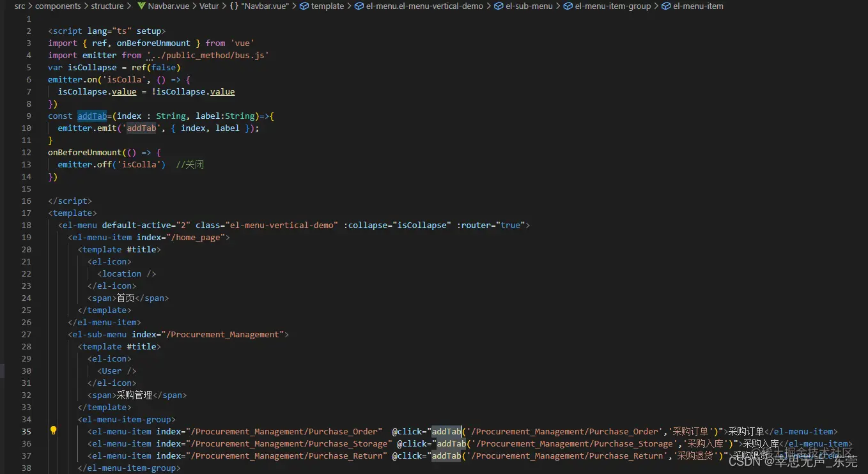Click the :collapse="isCollapse" attribute
The width and height of the screenshot is (868, 474).
tap(398, 225)
